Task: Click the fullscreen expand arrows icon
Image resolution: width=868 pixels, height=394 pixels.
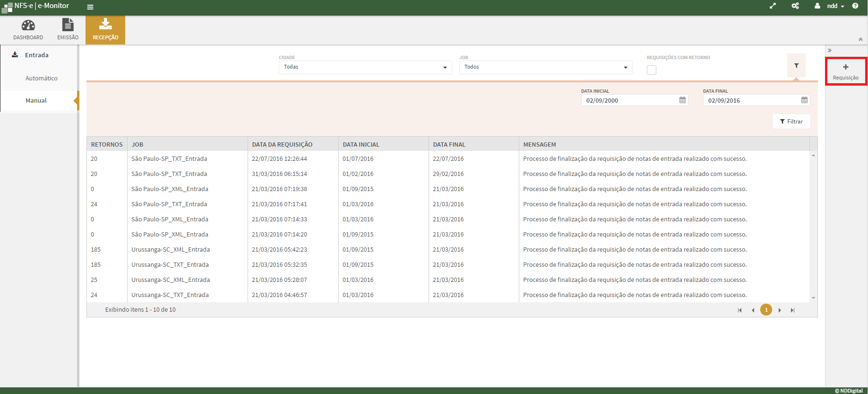Action: [773, 6]
